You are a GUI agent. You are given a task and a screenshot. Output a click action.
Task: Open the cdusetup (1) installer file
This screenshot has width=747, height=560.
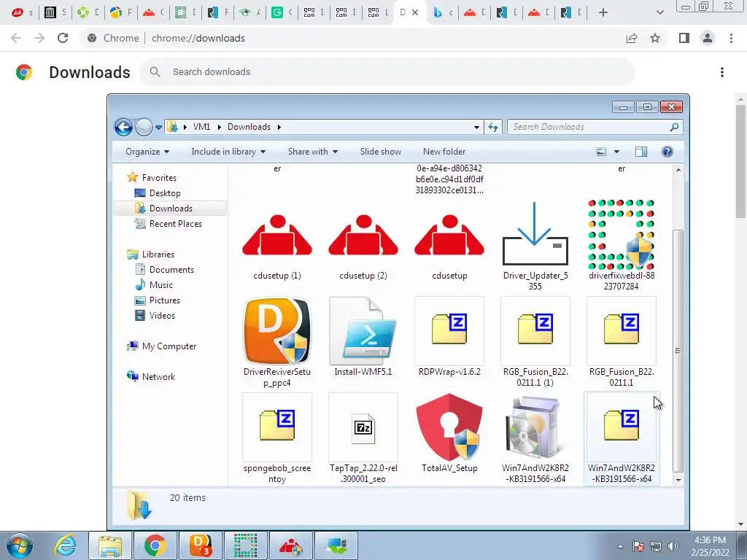276,237
